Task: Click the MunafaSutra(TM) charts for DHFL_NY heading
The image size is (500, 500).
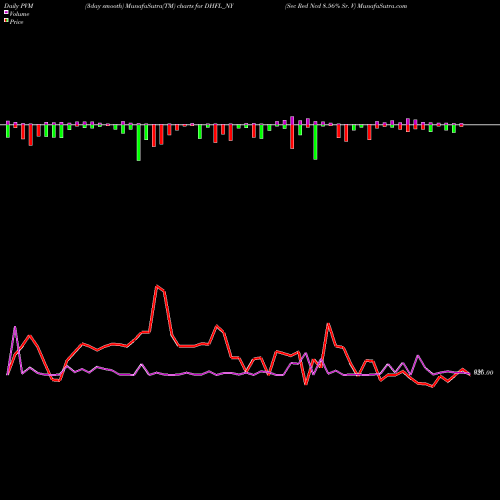Action: (159, 6)
